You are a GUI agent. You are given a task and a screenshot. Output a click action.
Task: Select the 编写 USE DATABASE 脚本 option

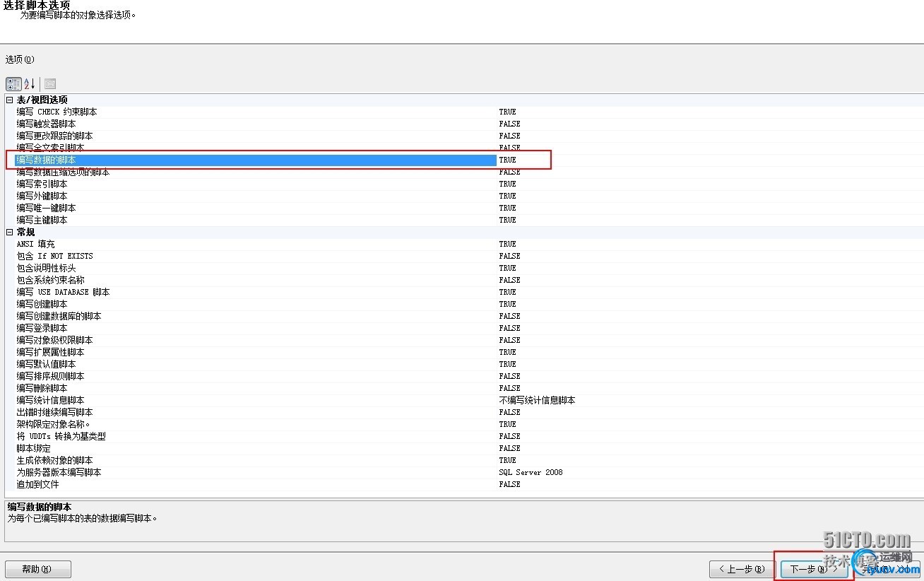click(64, 292)
